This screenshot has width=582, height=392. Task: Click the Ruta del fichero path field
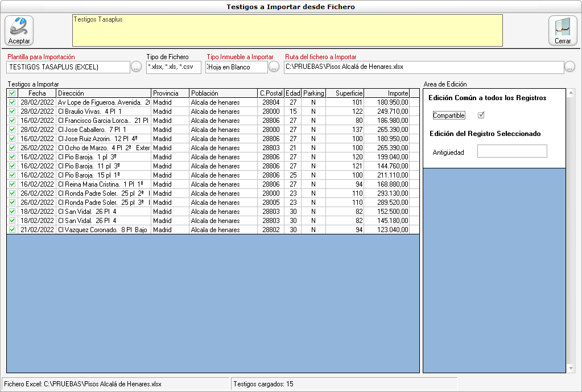(422, 67)
